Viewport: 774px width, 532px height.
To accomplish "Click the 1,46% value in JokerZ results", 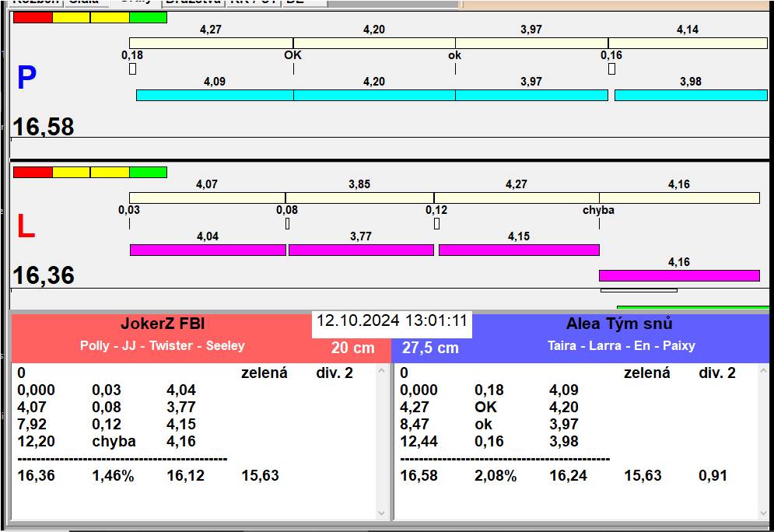I will 113,475.
